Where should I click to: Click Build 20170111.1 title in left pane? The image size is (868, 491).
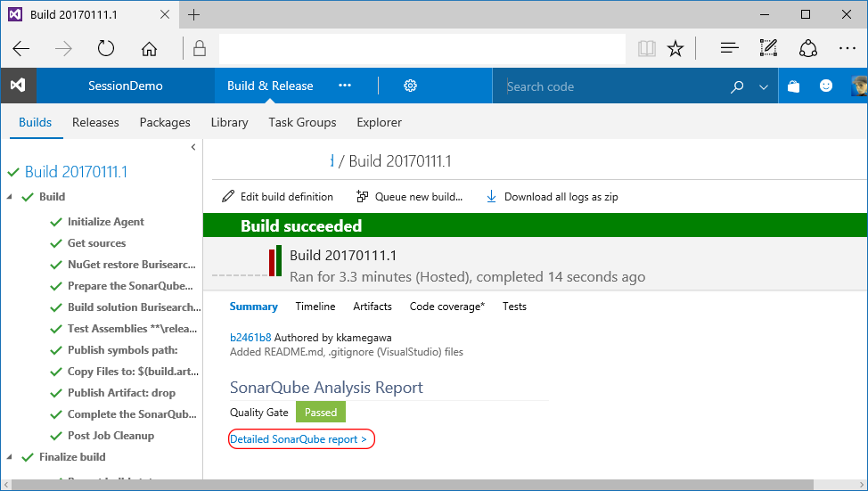[76, 172]
